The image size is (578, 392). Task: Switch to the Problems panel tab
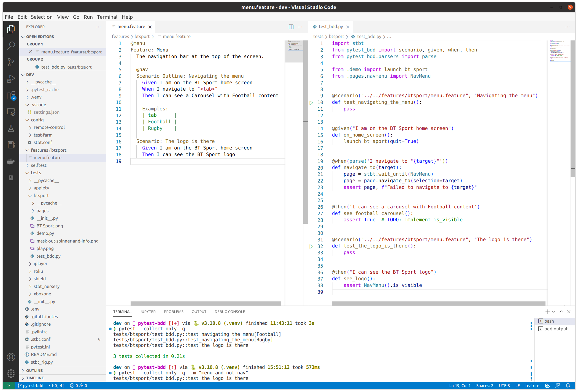(x=174, y=312)
